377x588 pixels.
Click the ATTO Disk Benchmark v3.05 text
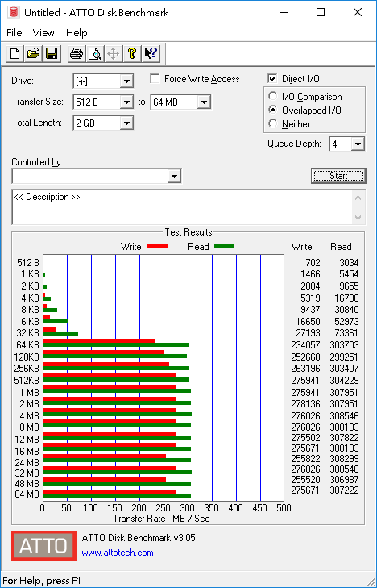[x=139, y=538]
